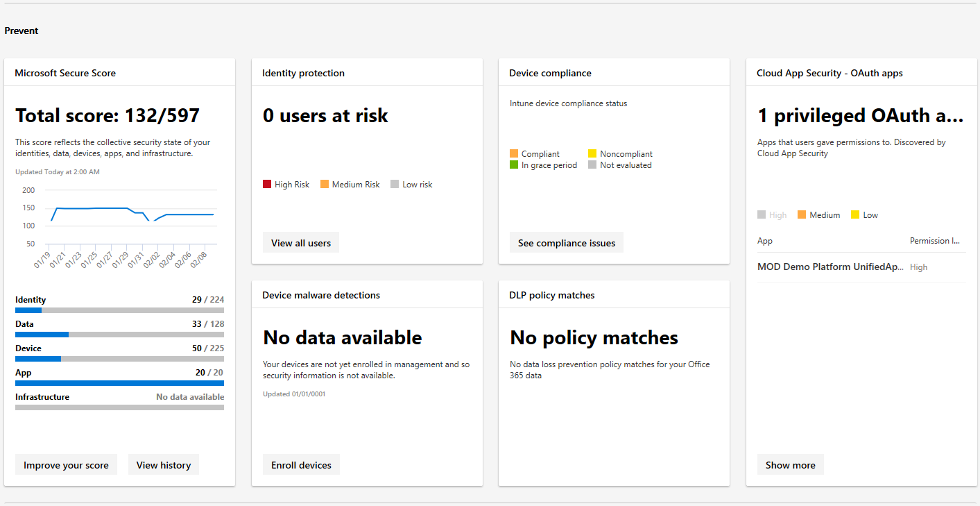
Task: Select the Medium Risk orange legend swatch
Action: pos(325,185)
